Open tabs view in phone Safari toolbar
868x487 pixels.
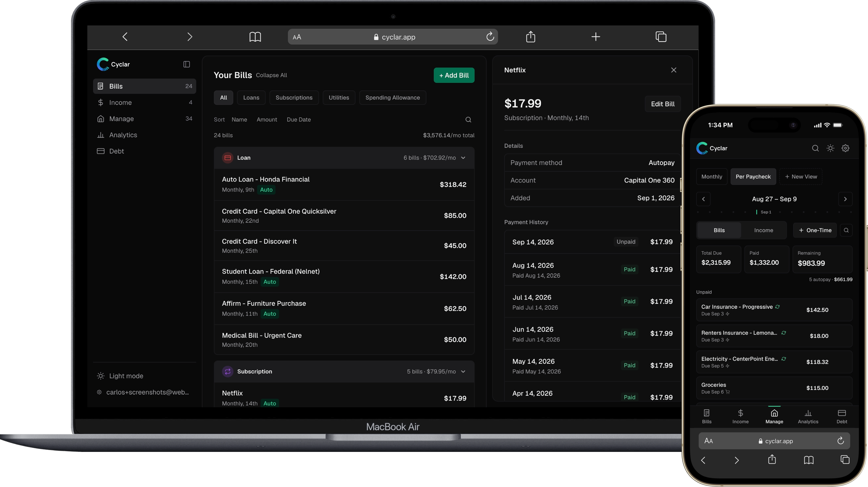[x=845, y=460]
